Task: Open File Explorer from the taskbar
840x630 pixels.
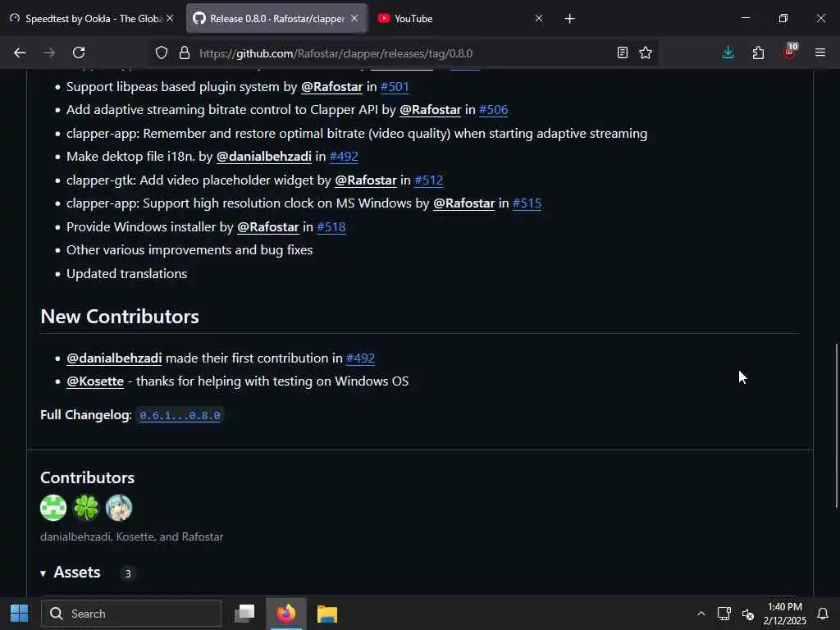Action: pos(326,614)
